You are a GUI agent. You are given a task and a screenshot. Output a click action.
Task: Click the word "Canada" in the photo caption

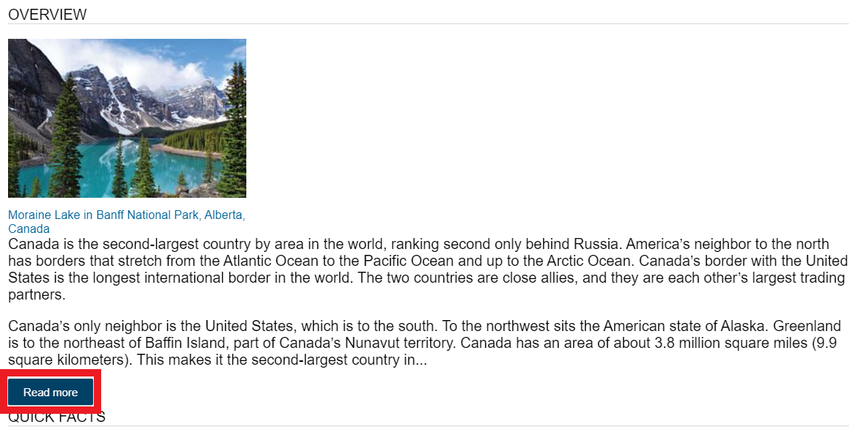pyautogui.click(x=29, y=229)
